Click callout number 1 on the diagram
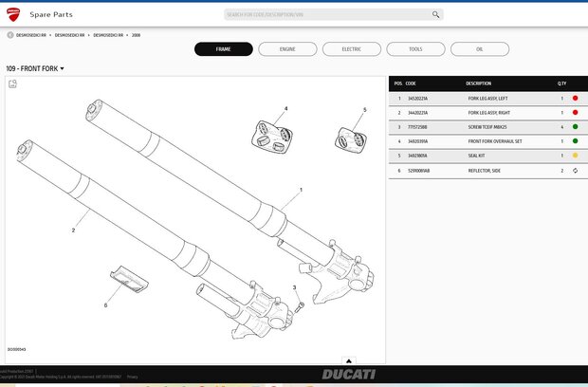588x387 pixels. point(301,190)
